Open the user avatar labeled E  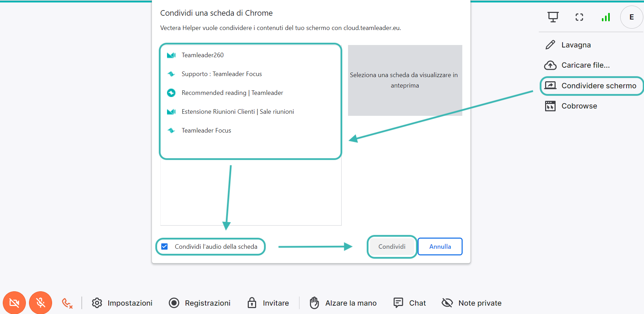point(631,17)
